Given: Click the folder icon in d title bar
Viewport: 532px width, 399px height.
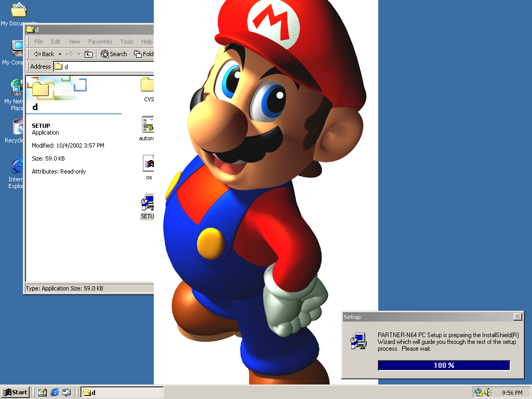Looking at the screenshot, I should point(30,29).
